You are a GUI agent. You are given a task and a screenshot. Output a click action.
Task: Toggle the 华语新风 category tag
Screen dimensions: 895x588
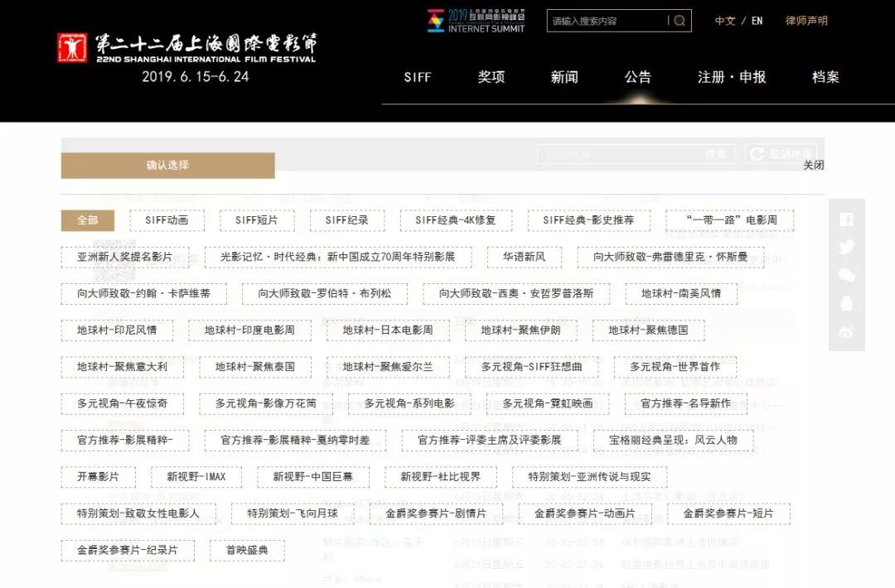click(524, 258)
